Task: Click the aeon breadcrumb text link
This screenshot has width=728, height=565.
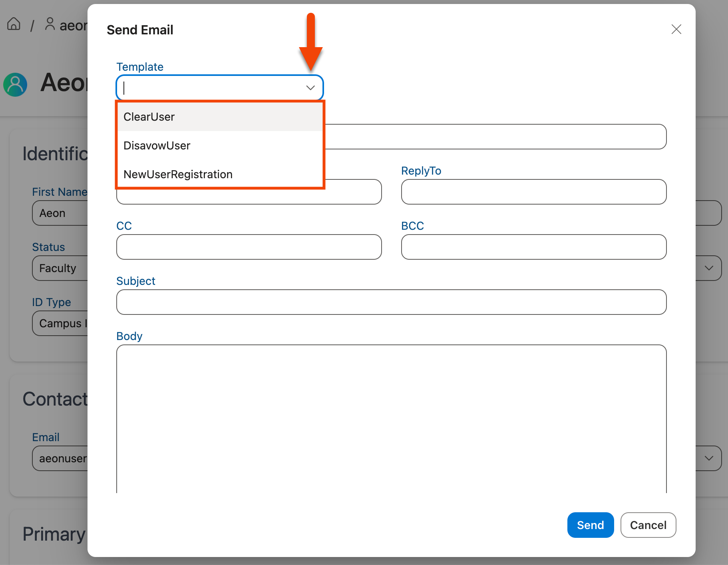Action: (74, 25)
